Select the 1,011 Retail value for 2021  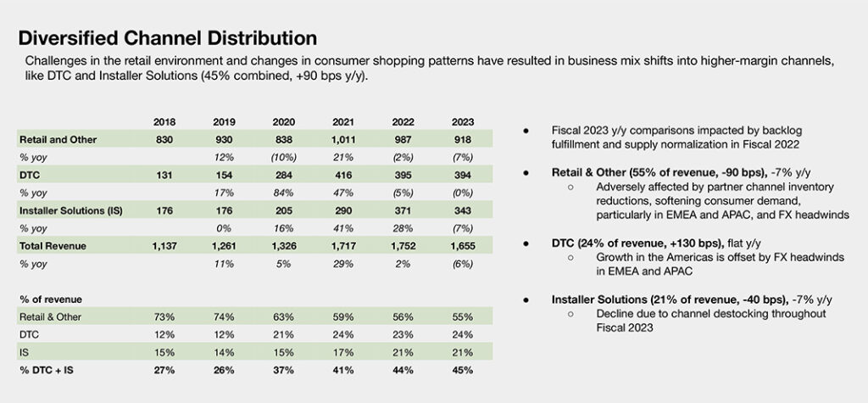point(343,140)
